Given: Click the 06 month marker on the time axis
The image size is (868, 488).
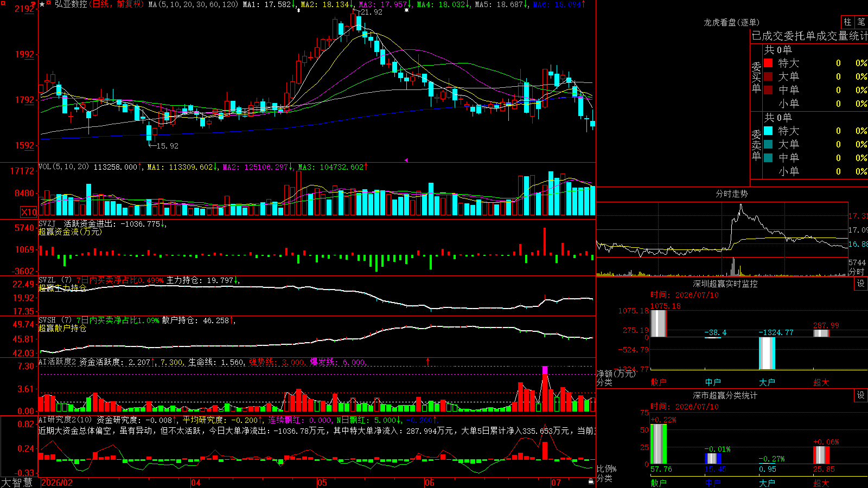Looking at the screenshot, I should pyautogui.click(x=430, y=483).
